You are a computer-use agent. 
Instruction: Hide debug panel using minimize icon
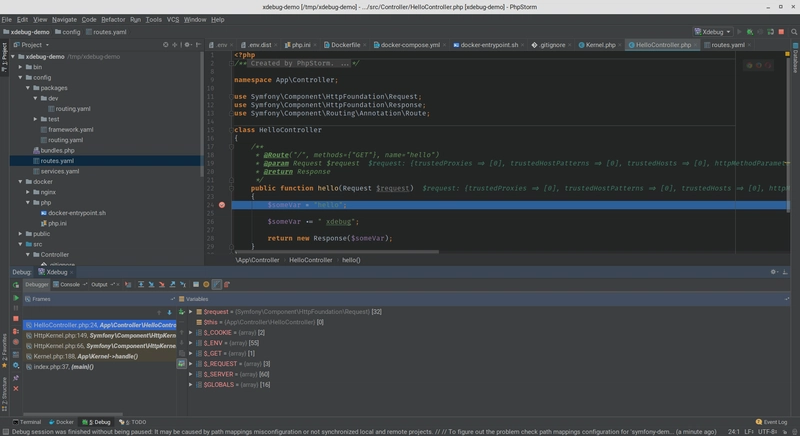coord(785,272)
